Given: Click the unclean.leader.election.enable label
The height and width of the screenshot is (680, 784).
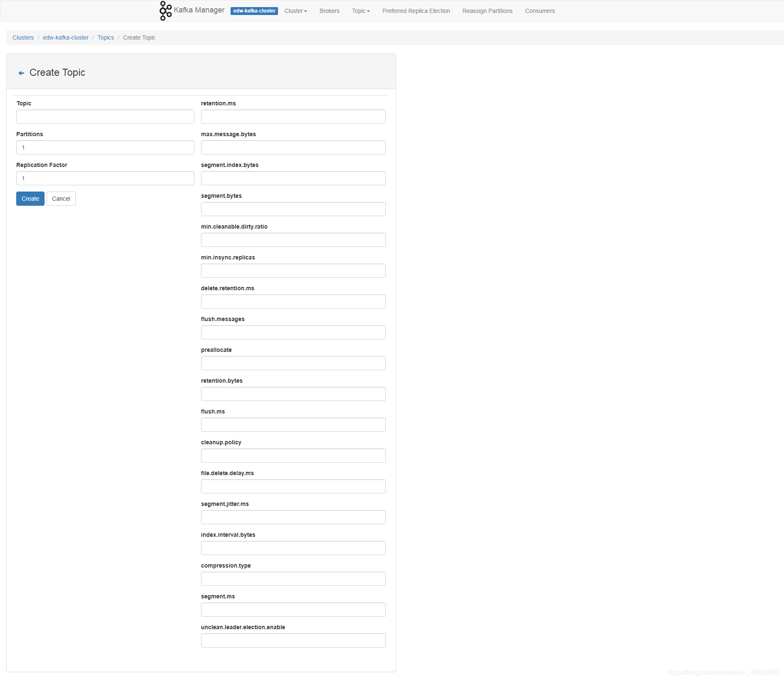Looking at the screenshot, I should [243, 627].
